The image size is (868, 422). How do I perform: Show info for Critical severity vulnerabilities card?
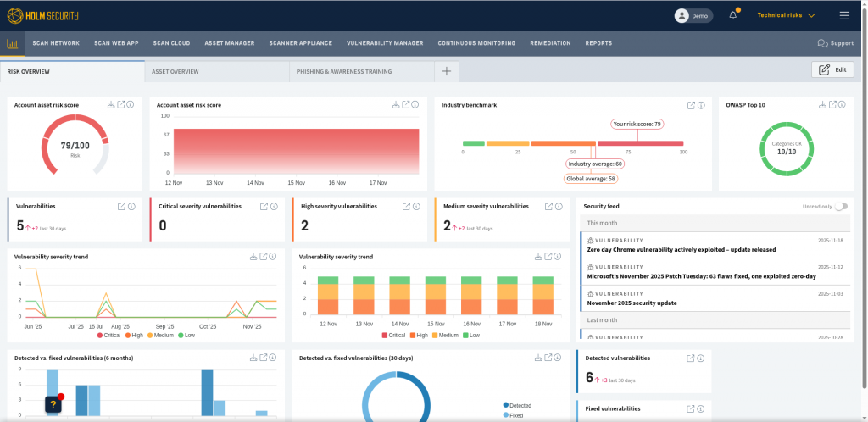274,206
